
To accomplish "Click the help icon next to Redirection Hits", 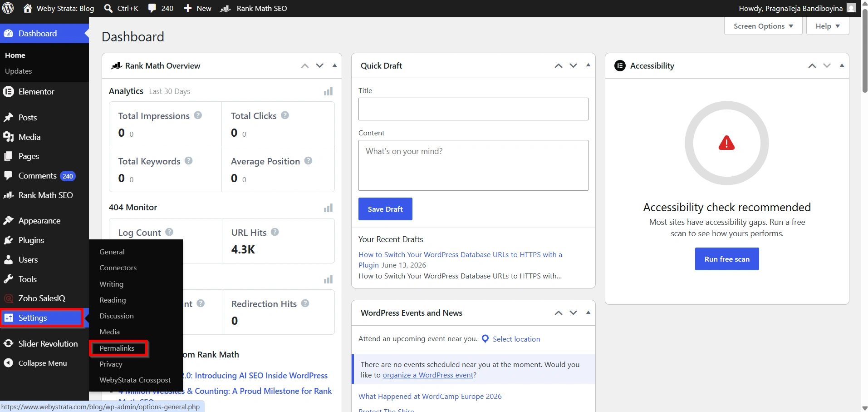I will pos(305,303).
